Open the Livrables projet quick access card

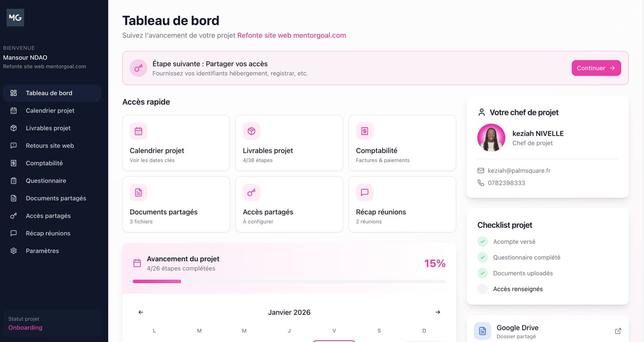tap(289, 143)
